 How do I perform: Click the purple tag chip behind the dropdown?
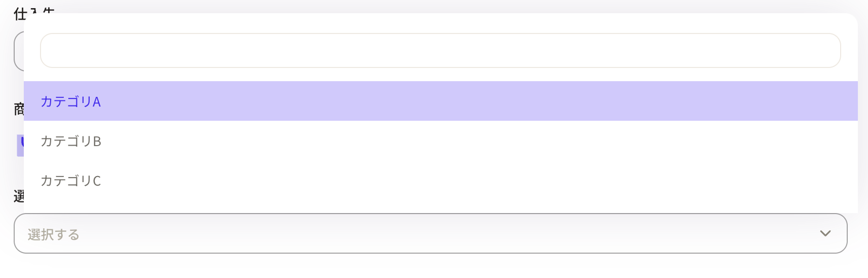click(20, 146)
